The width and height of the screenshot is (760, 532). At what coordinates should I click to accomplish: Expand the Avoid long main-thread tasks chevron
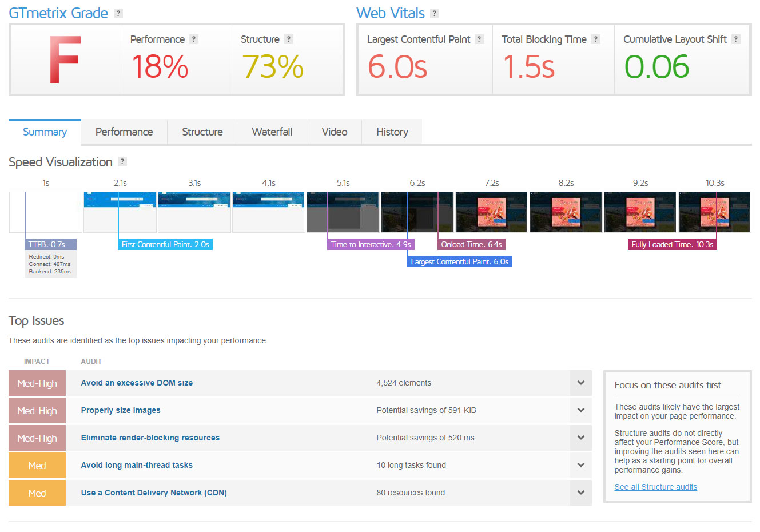point(580,465)
